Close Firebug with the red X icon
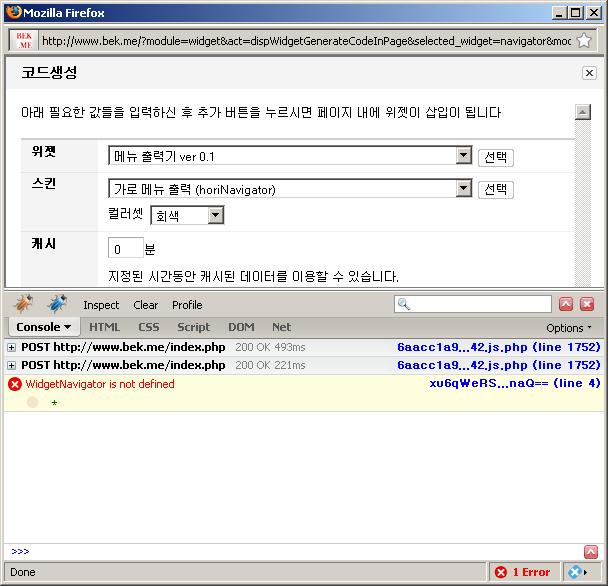608x586 pixels. pyautogui.click(x=587, y=304)
